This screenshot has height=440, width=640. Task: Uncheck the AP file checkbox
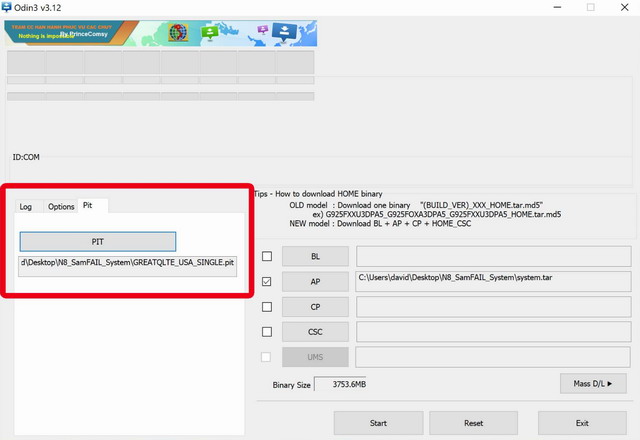click(266, 282)
